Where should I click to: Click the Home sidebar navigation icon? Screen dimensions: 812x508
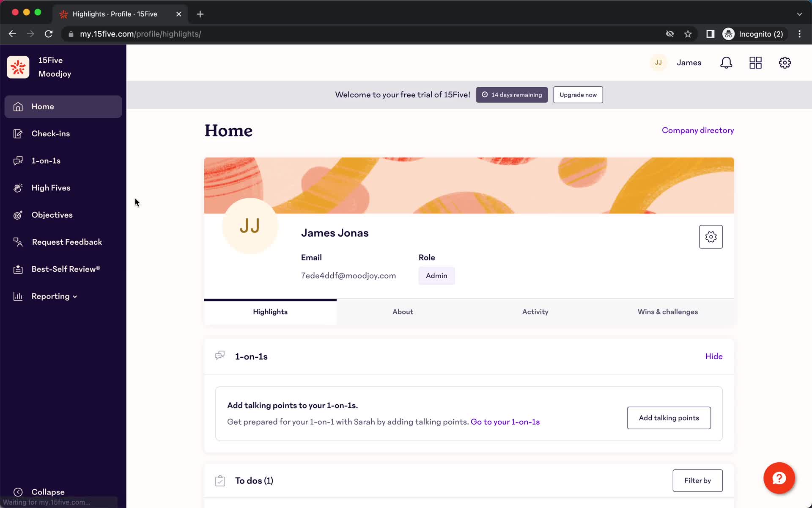point(17,106)
